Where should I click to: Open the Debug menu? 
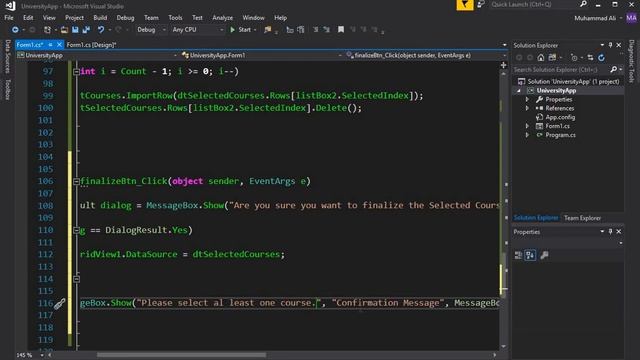125,18
